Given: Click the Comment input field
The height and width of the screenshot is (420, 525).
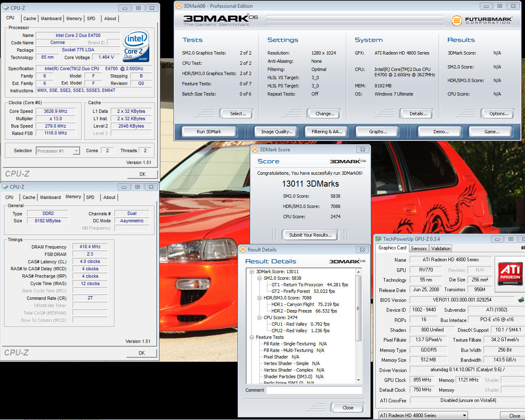Looking at the screenshot, I should pos(314,390).
